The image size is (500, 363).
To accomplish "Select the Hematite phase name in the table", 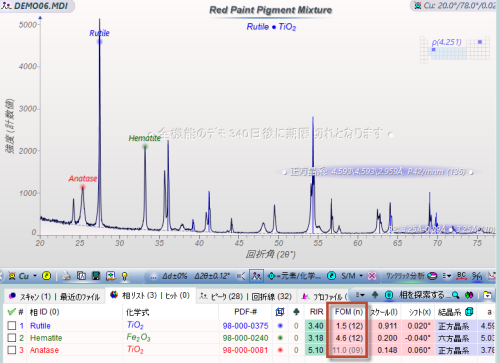I will [x=46, y=338].
